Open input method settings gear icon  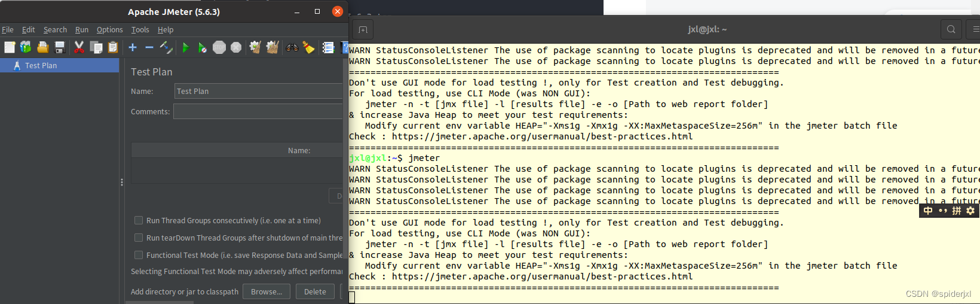click(x=970, y=211)
